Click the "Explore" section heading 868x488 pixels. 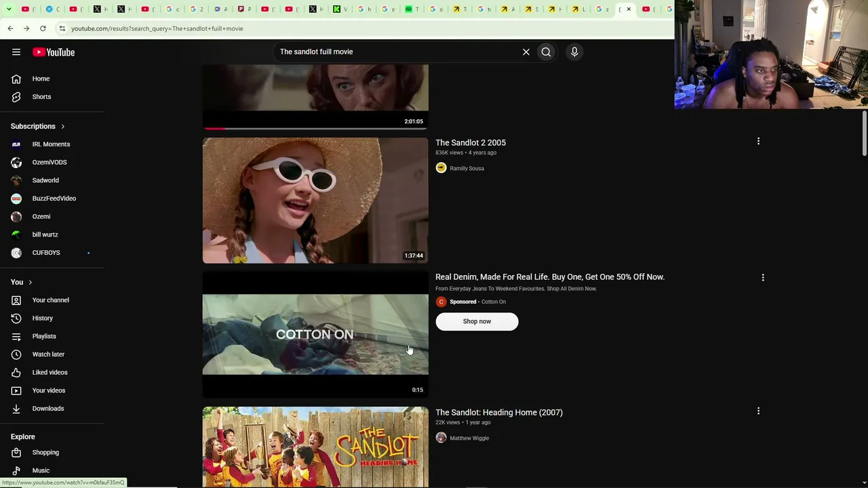tap(23, 437)
